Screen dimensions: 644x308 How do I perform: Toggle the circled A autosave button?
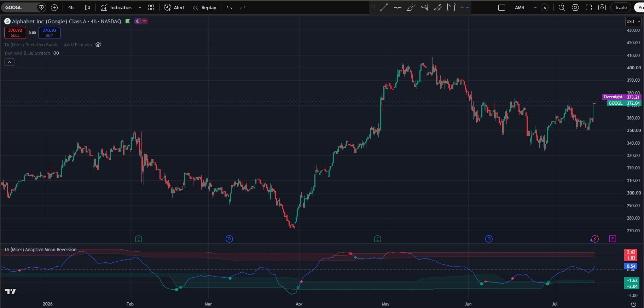pyautogui.click(x=545, y=7)
